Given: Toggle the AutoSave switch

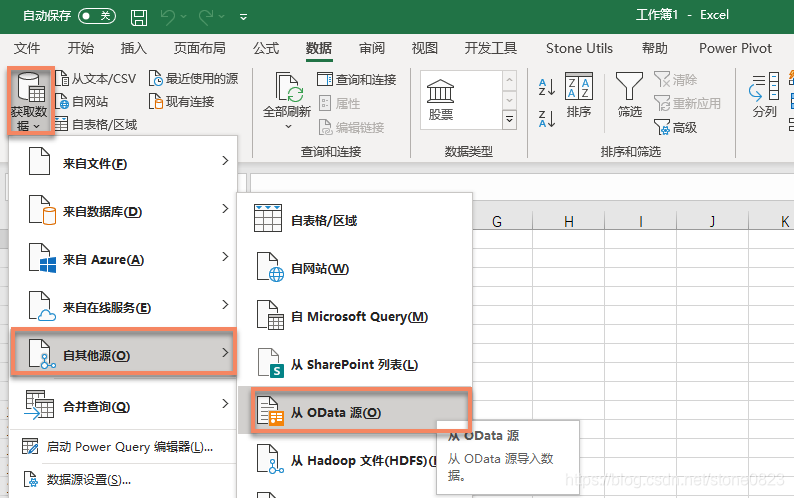Looking at the screenshot, I should 97,16.
